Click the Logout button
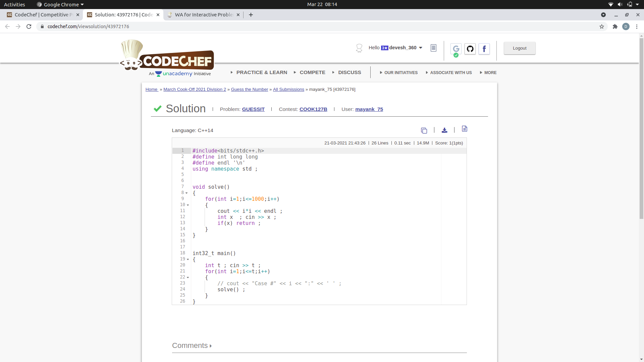 [x=519, y=48]
